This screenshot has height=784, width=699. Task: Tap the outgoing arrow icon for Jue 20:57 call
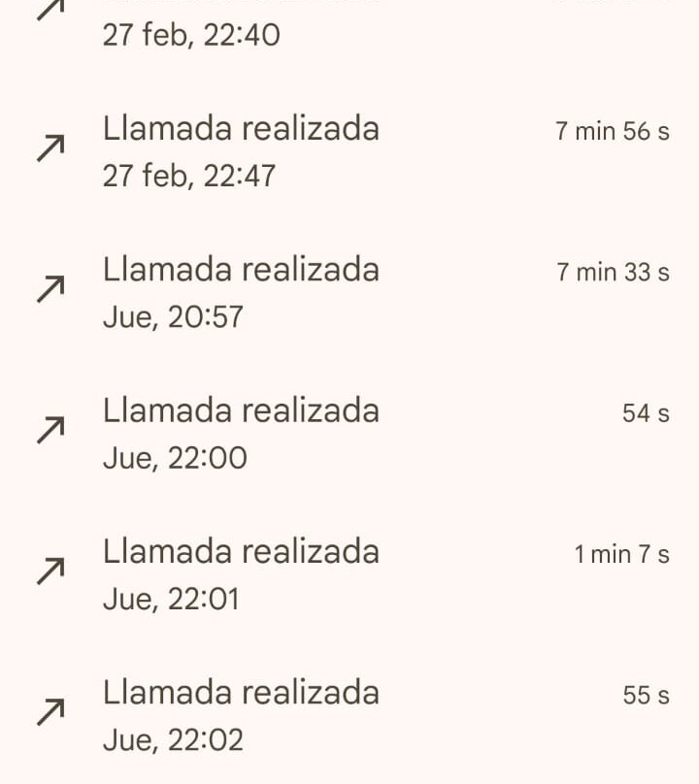(50, 289)
